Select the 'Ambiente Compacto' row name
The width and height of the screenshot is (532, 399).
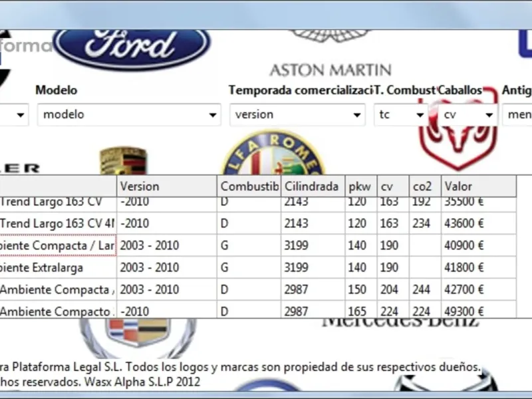[x=58, y=310]
